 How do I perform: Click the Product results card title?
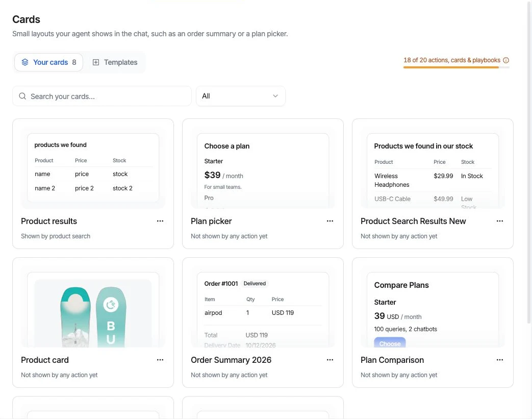coord(49,221)
